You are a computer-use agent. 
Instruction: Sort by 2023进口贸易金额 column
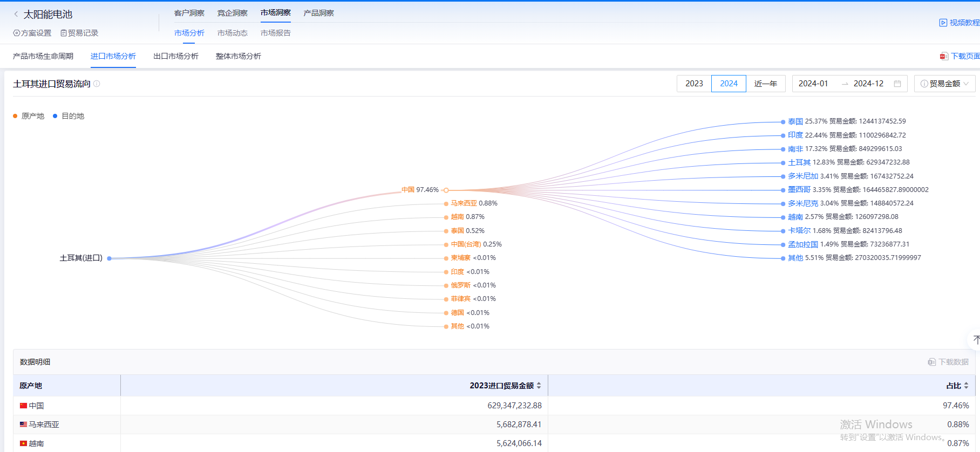tap(539, 386)
